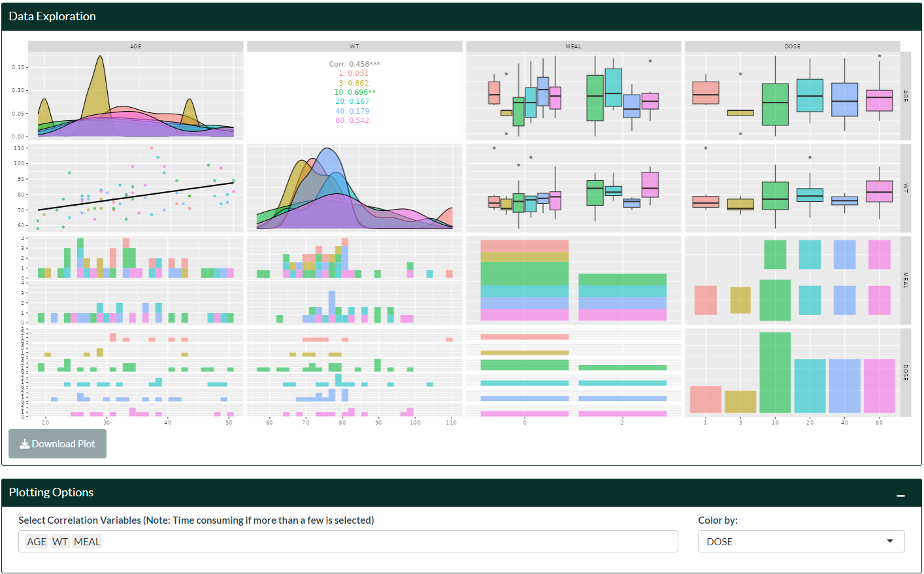Click the MEAL stacked bar chart panel
Screen dimensions: 924x574
573,280
